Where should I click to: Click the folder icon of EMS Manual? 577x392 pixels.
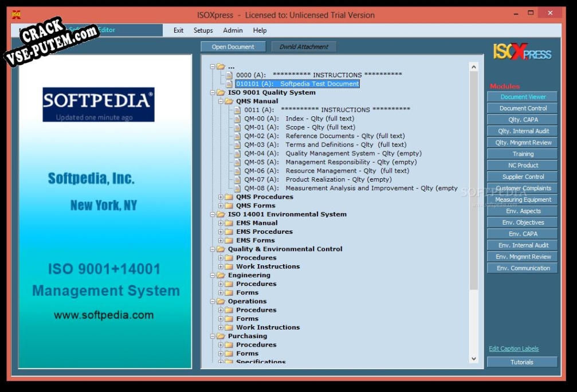coord(229,223)
